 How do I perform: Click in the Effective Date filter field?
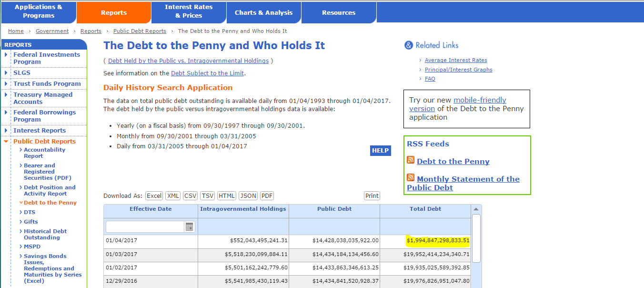point(144,227)
